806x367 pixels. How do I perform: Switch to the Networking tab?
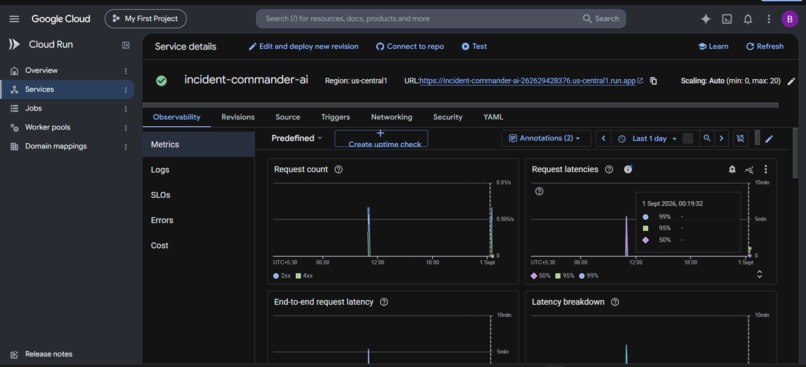point(392,117)
